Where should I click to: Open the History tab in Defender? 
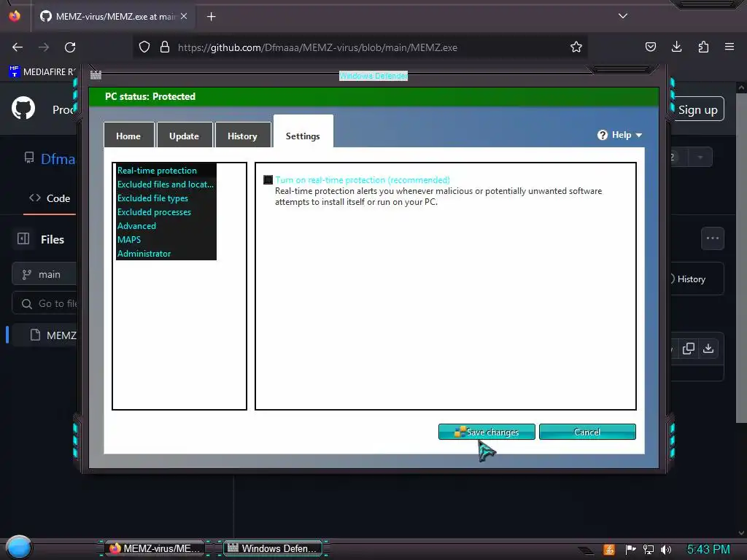[242, 136]
